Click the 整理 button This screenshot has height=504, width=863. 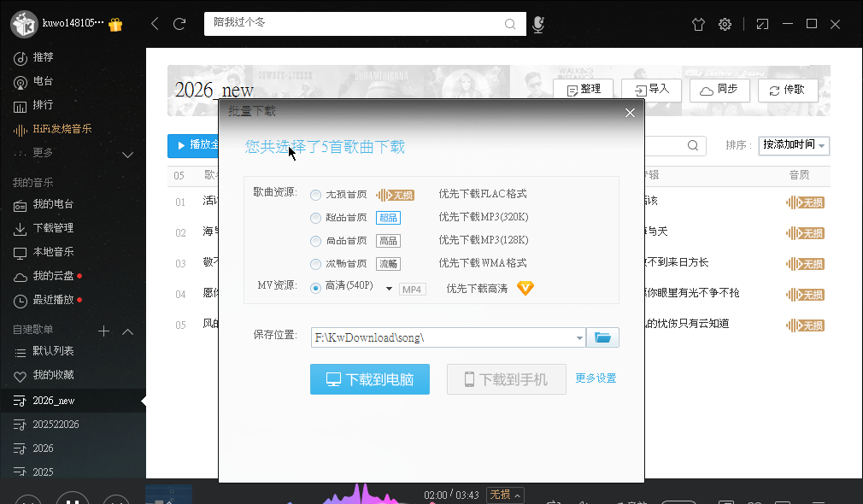pos(584,90)
